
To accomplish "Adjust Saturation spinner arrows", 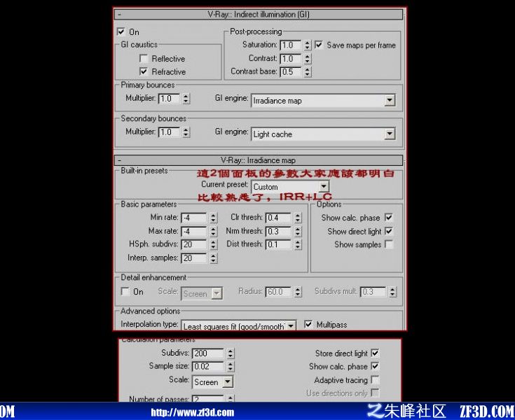I will click(x=307, y=45).
